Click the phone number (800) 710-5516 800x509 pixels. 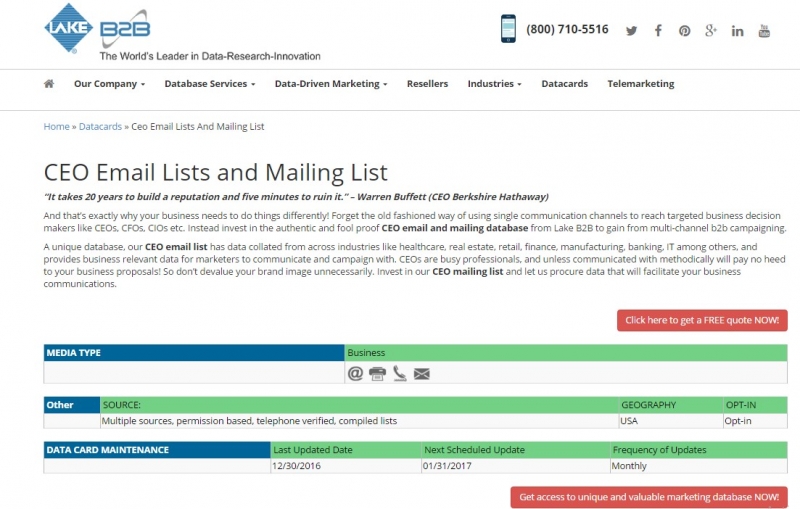pos(567,29)
